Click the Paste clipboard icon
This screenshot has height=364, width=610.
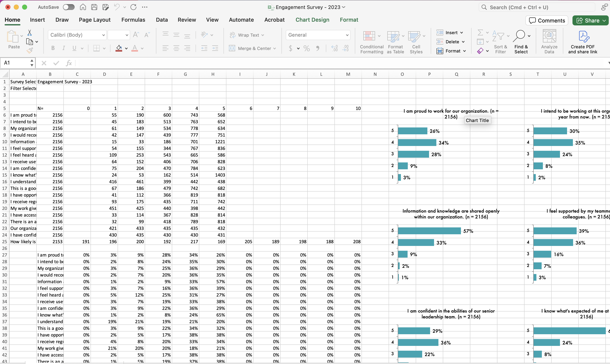pyautogui.click(x=13, y=37)
